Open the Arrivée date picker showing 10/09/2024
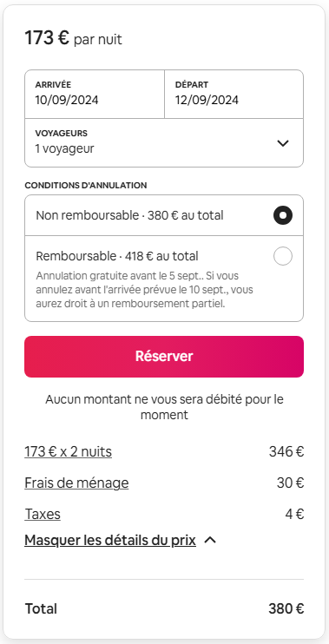The width and height of the screenshot is (329, 644). pos(95,94)
